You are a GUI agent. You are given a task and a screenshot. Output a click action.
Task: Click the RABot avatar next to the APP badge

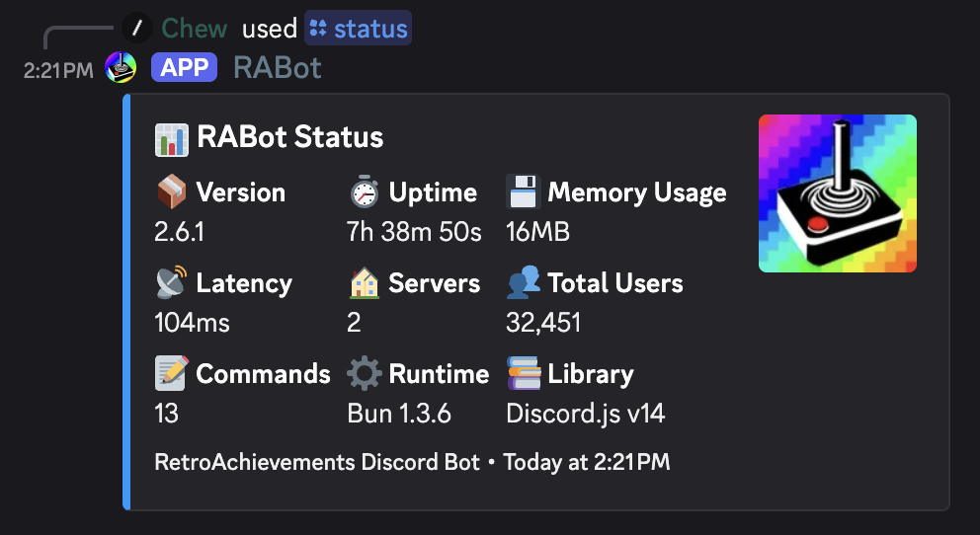[121, 67]
